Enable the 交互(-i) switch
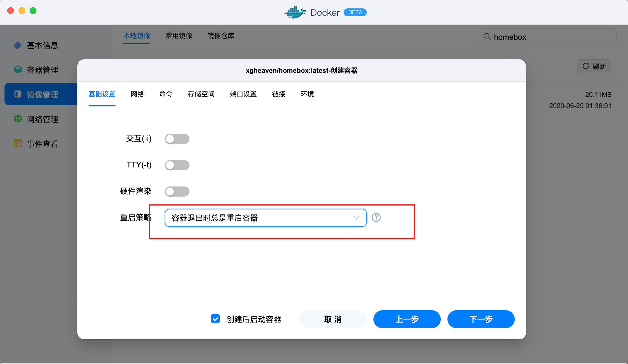628x364 pixels. click(177, 139)
